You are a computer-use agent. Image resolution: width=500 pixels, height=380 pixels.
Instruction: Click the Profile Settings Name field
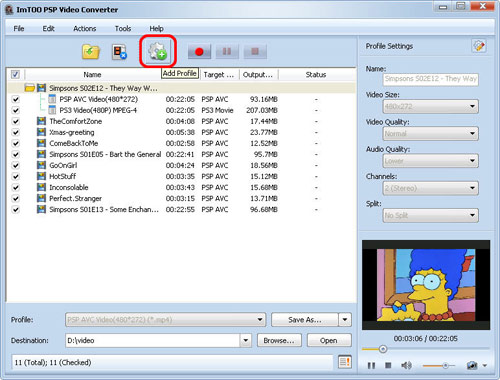coord(430,79)
